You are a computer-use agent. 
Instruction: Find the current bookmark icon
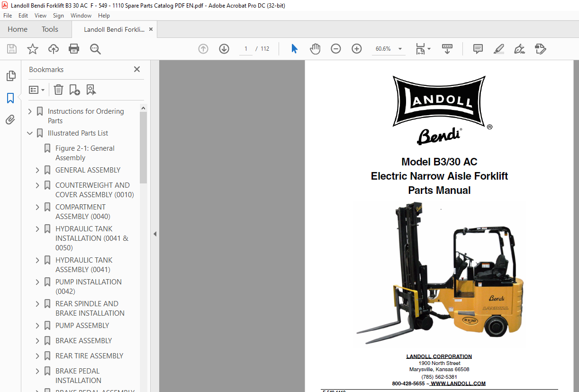coord(91,90)
